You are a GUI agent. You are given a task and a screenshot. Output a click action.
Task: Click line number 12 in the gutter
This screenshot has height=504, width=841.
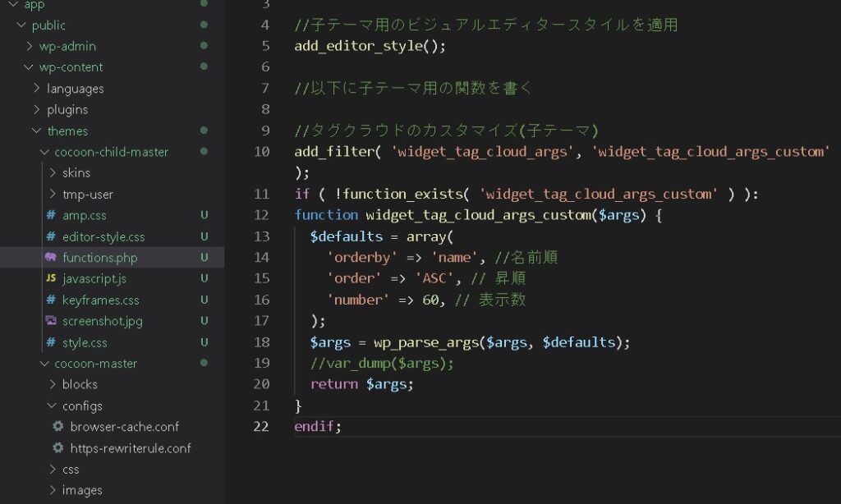point(261,215)
